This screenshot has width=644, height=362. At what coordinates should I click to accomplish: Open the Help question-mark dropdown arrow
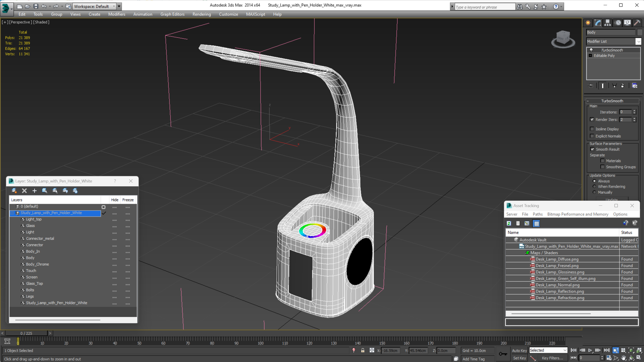click(x=562, y=7)
